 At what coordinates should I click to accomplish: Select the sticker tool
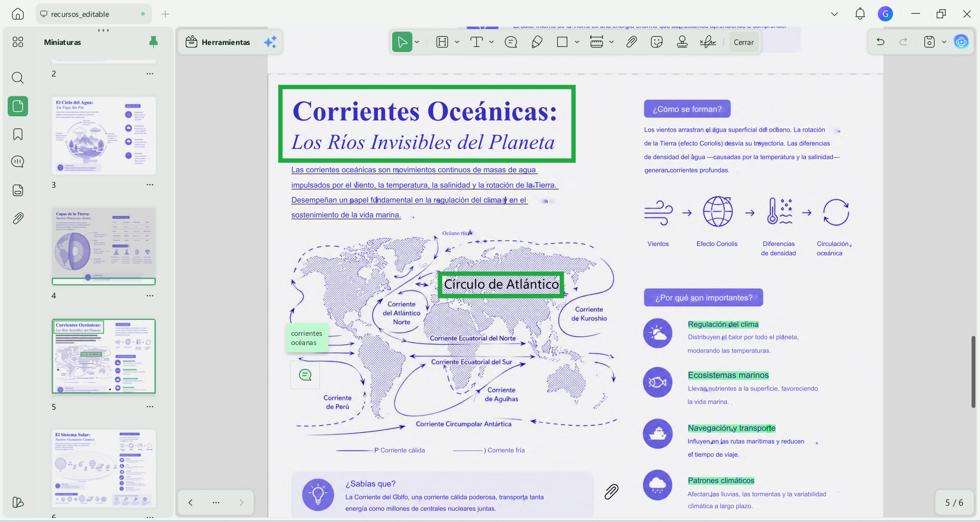coord(657,42)
